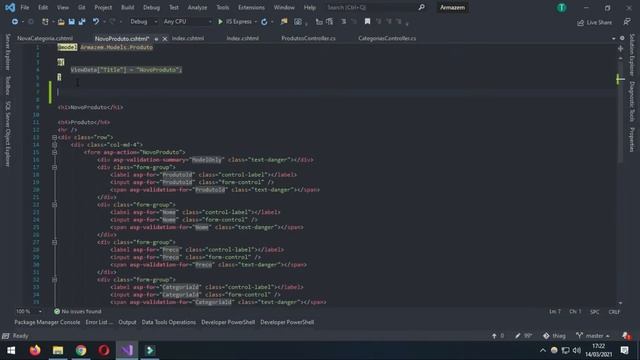Click the Find in Files toolbar icon
This screenshot has height=360, width=640.
tap(284, 22)
